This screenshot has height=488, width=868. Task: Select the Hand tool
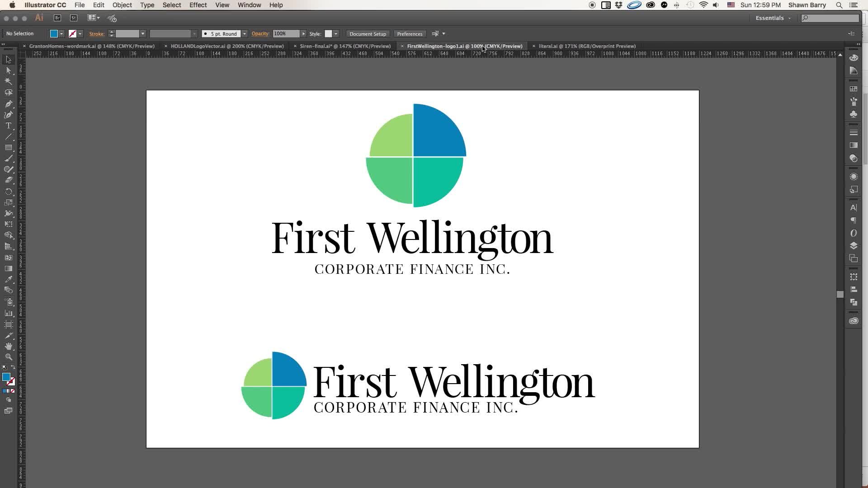pyautogui.click(x=8, y=346)
